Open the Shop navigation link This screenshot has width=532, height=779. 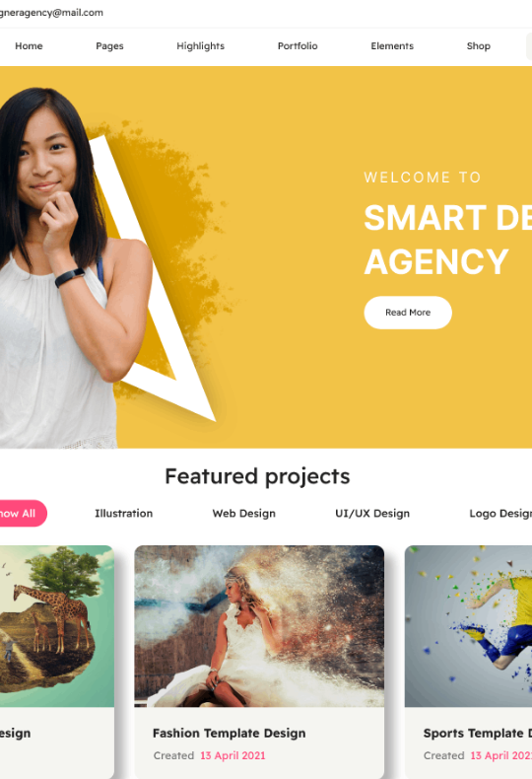pyautogui.click(x=479, y=46)
